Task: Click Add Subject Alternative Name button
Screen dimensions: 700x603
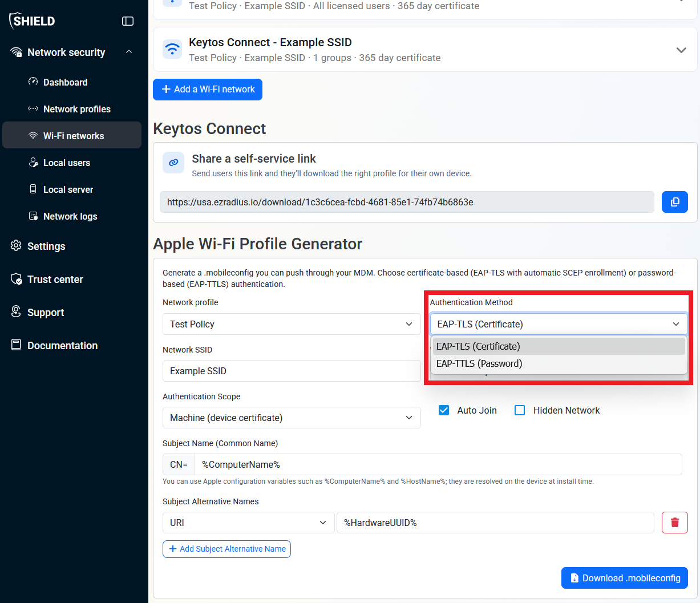Action: 226,549
